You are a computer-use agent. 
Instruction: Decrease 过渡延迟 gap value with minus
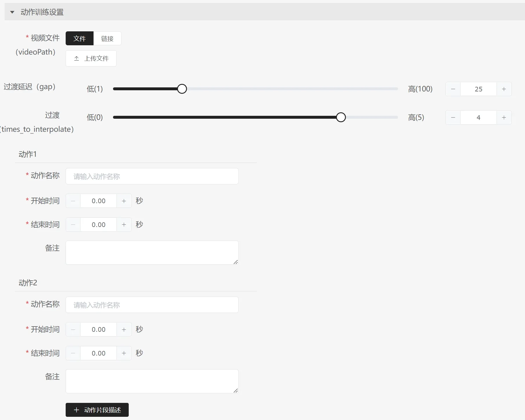click(453, 89)
